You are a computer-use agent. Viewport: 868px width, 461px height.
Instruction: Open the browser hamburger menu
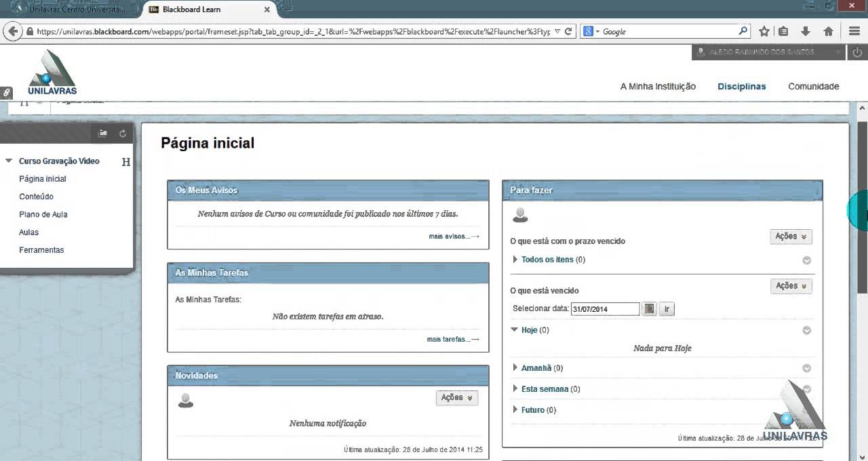pos(854,31)
